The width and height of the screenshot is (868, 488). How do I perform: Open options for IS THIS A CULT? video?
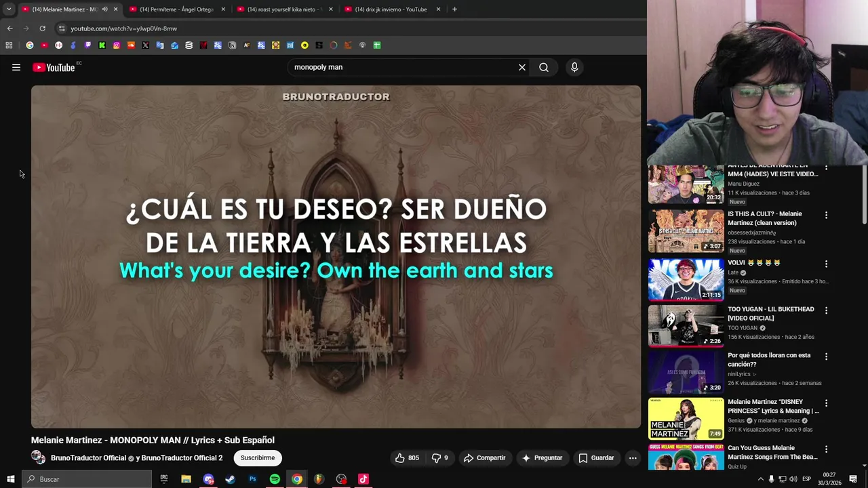(826, 215)
